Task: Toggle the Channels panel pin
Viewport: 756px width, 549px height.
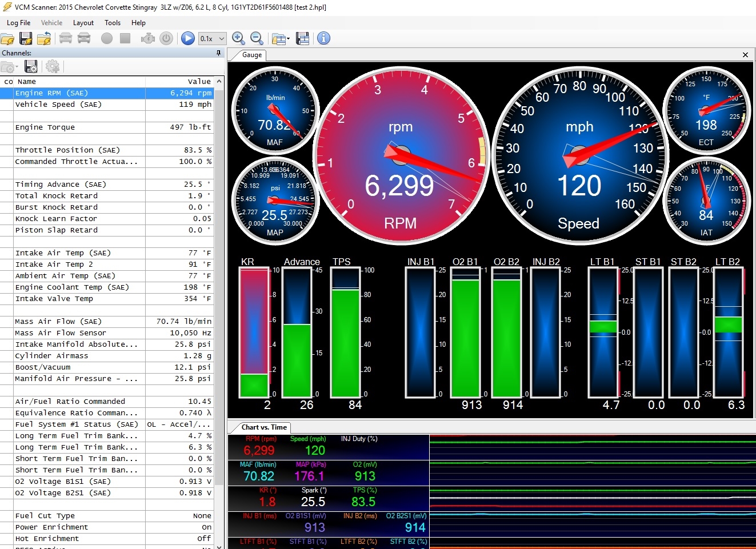Action: coord(218,53)
